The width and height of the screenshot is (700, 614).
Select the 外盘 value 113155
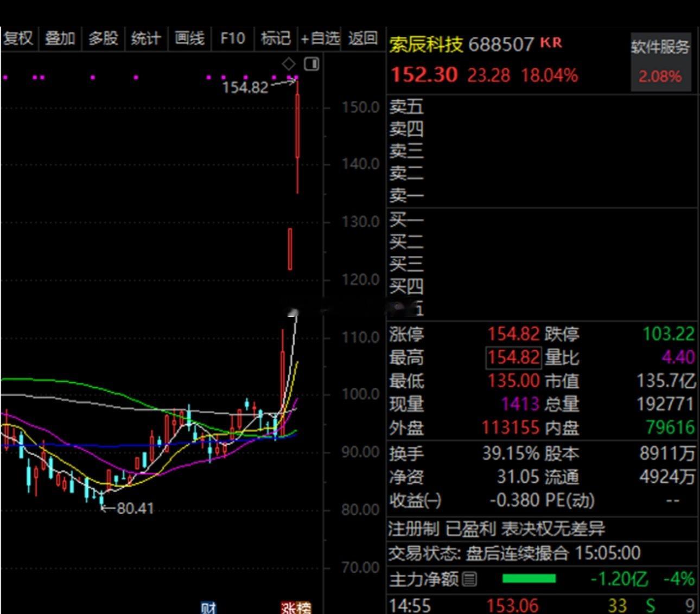[511, 428]
